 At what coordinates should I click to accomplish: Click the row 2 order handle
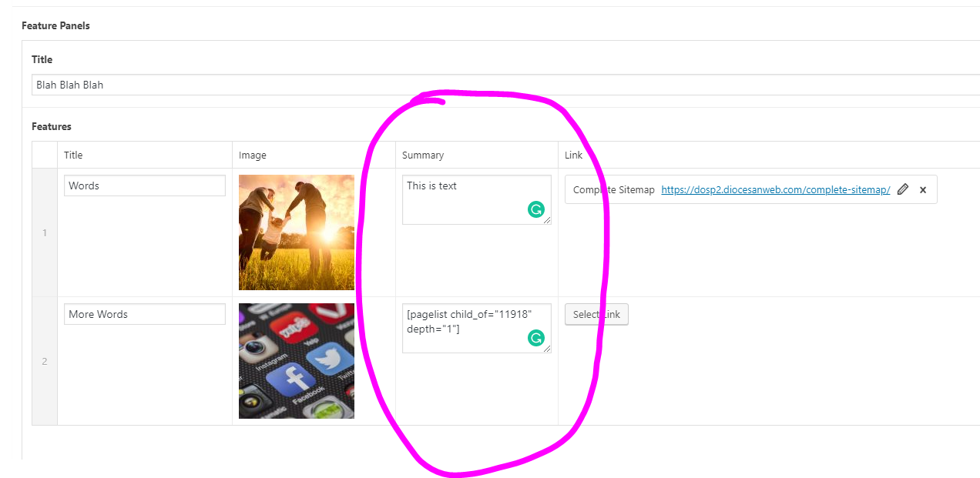point(45,361)
